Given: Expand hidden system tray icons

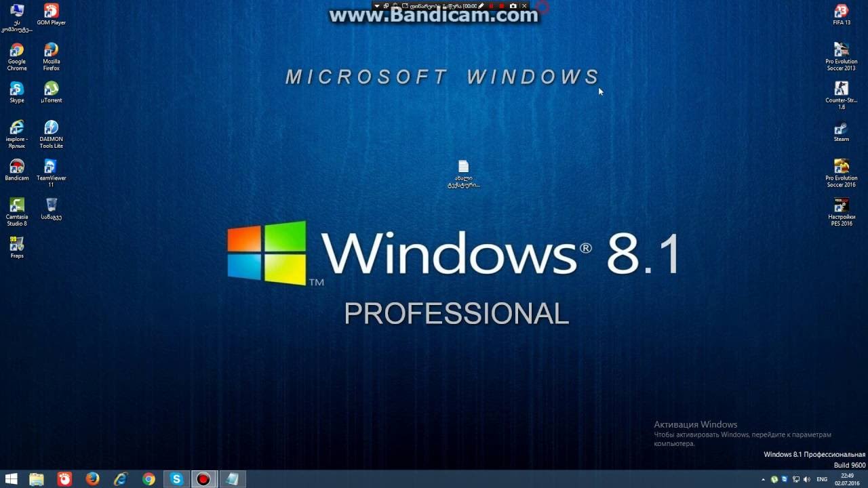Looking at the screenshot, I should [763, 479].
